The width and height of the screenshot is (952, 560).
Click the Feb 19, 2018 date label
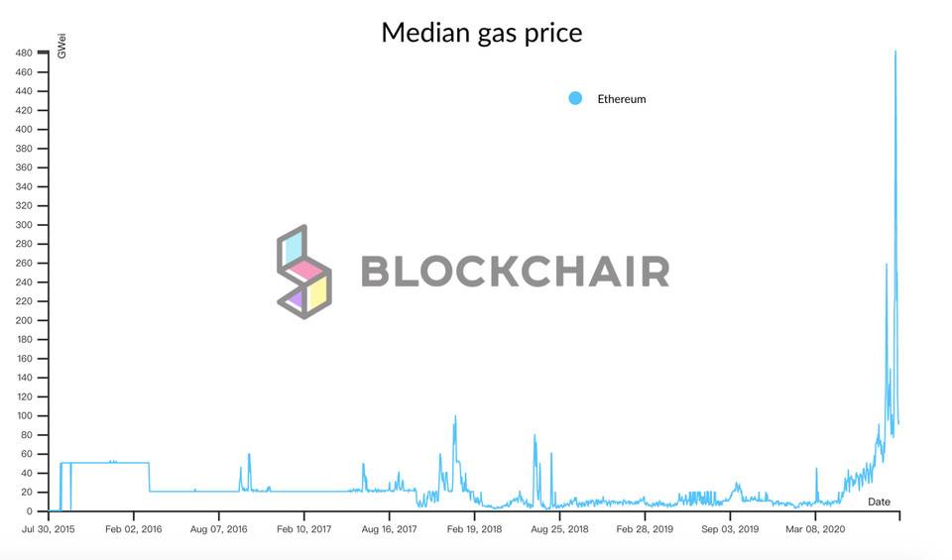click(x=474, y=529)
